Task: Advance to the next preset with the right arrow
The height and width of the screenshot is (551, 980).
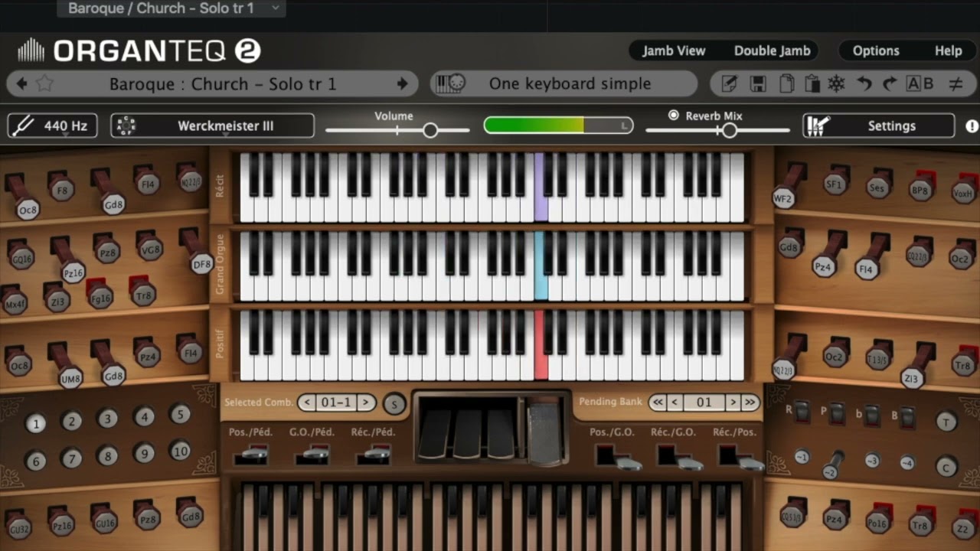Action: point(402,83)
